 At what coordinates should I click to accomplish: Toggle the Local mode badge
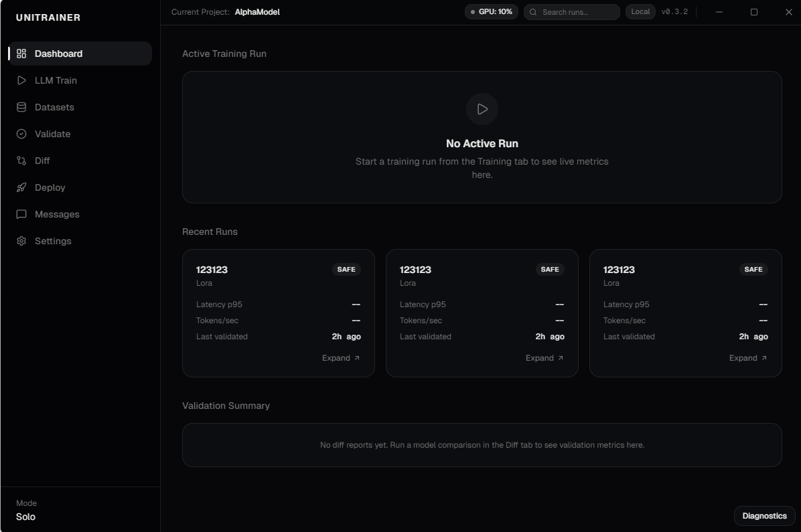coord(640,11)
